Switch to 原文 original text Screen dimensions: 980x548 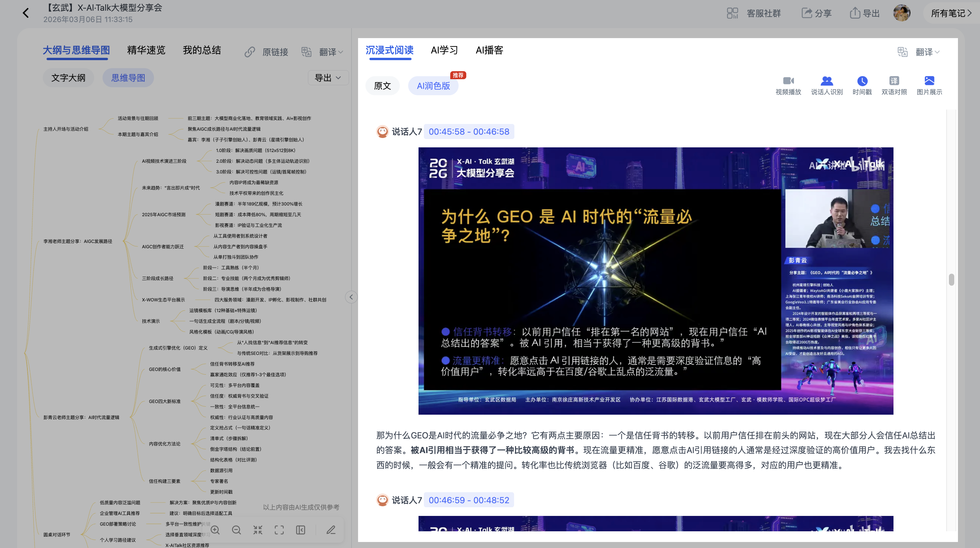tap(382, 86)
